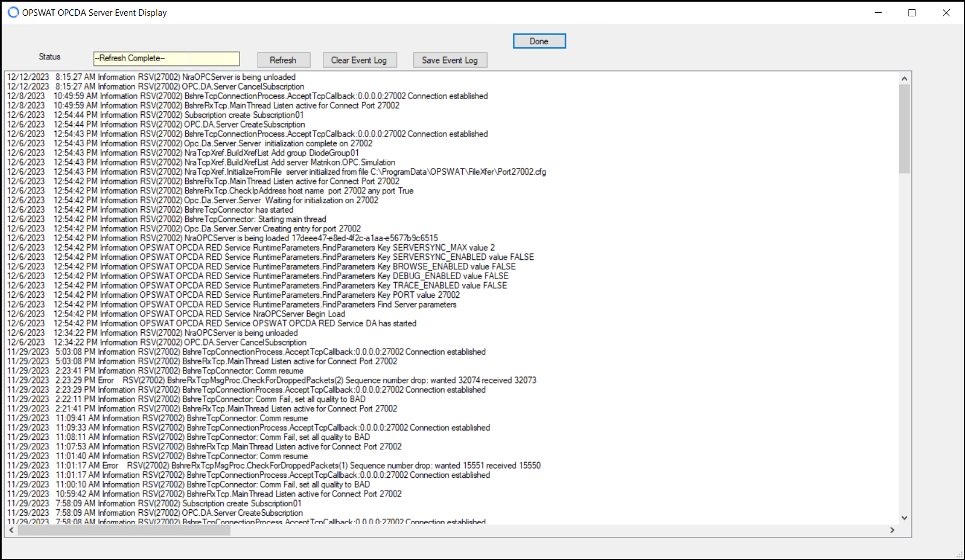Select the 11:08:11 AM Comm Fail entry
Image resolution: width=965 pixels, height=560 pixels.
click(x=189, y=437)
